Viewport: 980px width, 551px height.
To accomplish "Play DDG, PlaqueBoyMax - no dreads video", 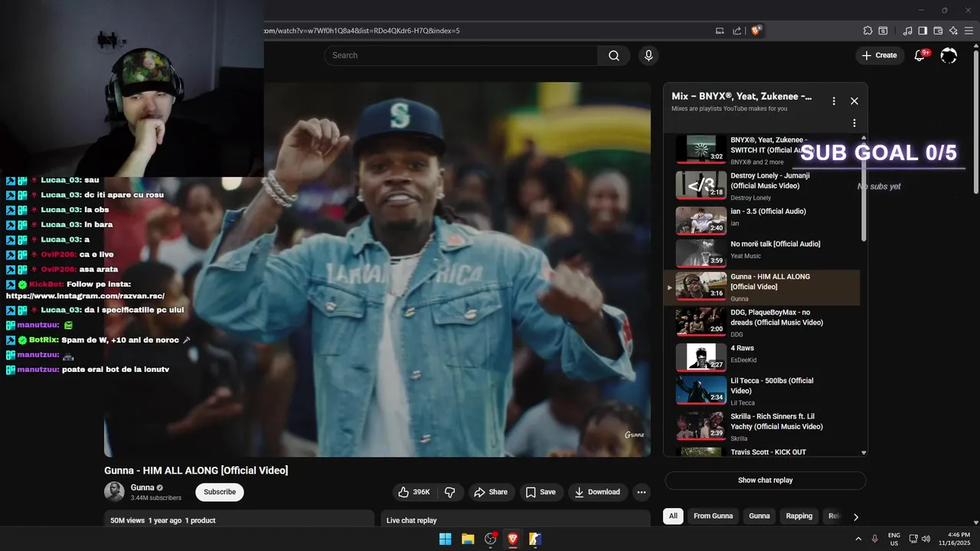I will pyautogui.click(x=762, y=322).
